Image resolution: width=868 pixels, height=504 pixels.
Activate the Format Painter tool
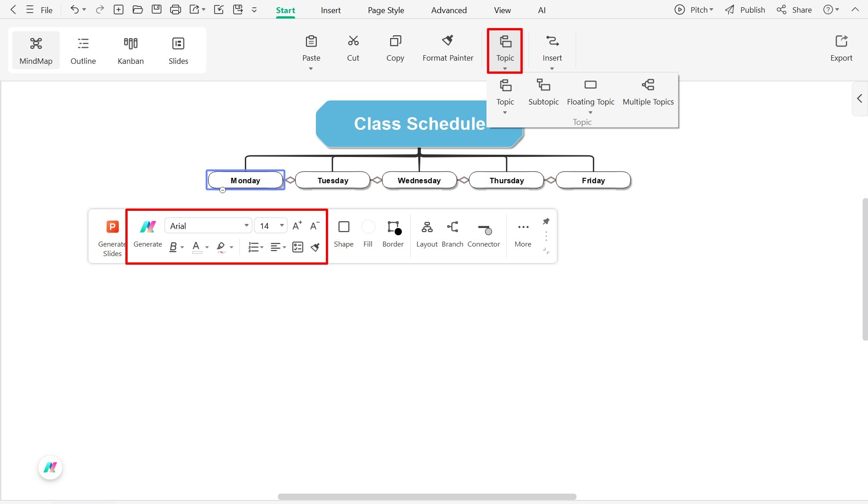(448, 48)
